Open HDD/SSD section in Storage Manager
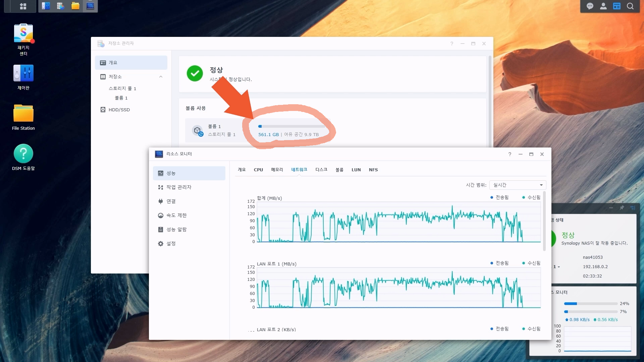The width and height of the screenshot is (644, 362). tap(119, 110)
